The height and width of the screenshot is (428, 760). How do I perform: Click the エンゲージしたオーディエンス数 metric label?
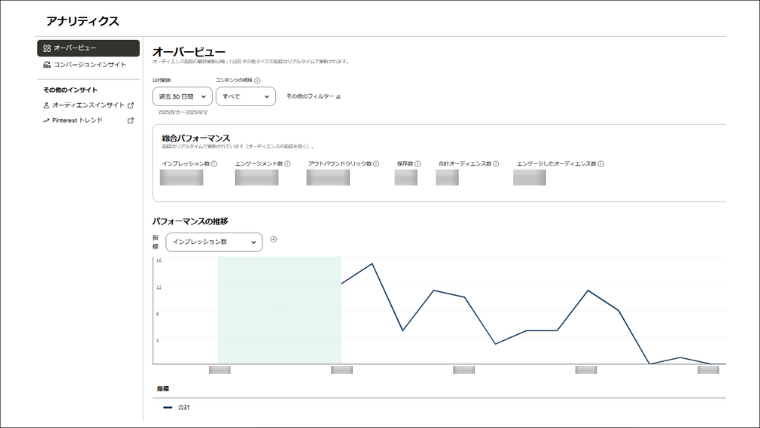[x=556, y=164]
